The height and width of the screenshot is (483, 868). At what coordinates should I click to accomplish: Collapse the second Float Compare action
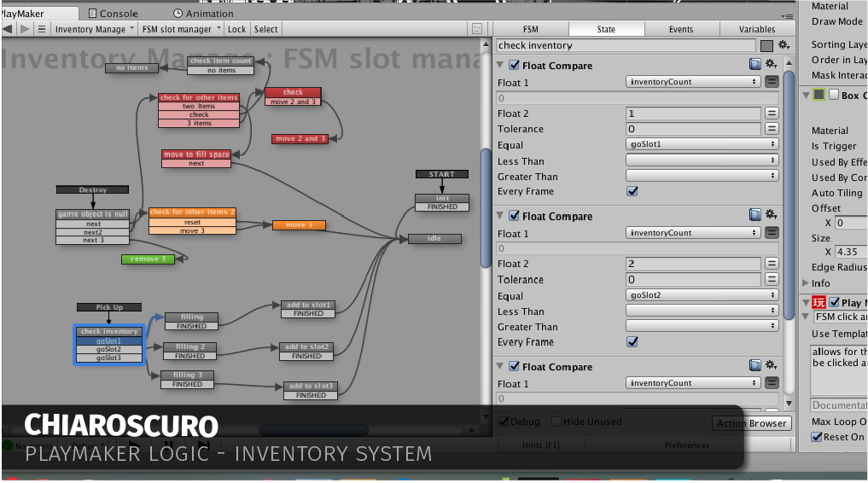click(x=501, y=216)
